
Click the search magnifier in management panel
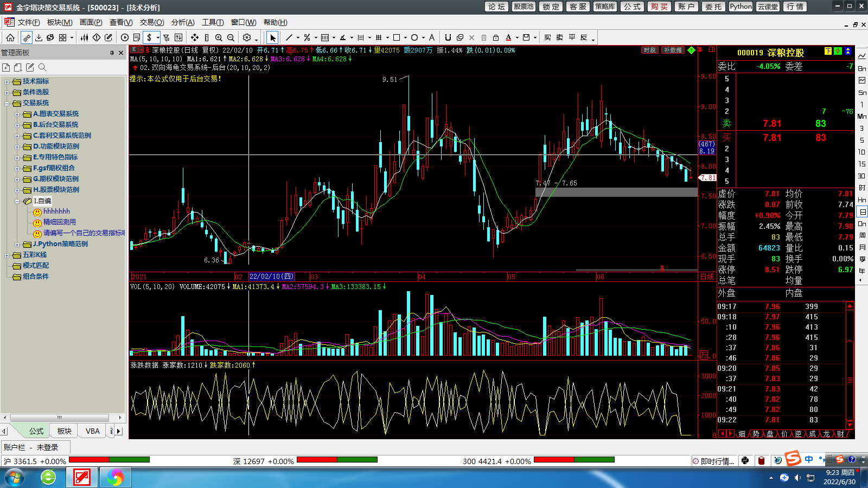[x=42, y=67]
